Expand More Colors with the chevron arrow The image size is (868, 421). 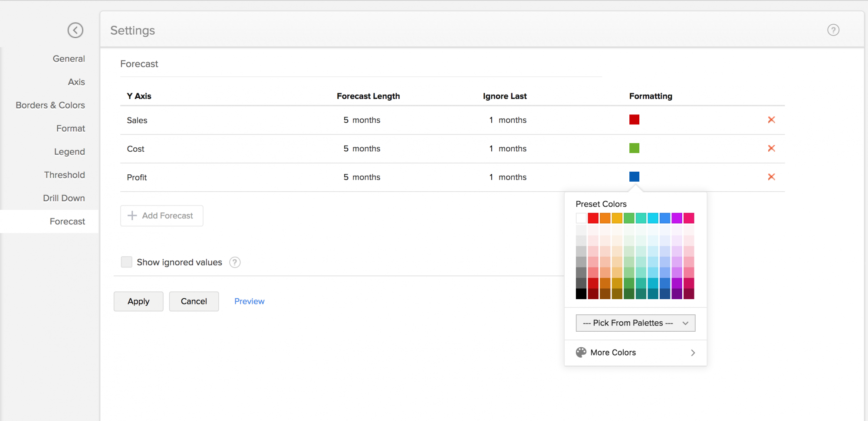(x=693, y=353)
